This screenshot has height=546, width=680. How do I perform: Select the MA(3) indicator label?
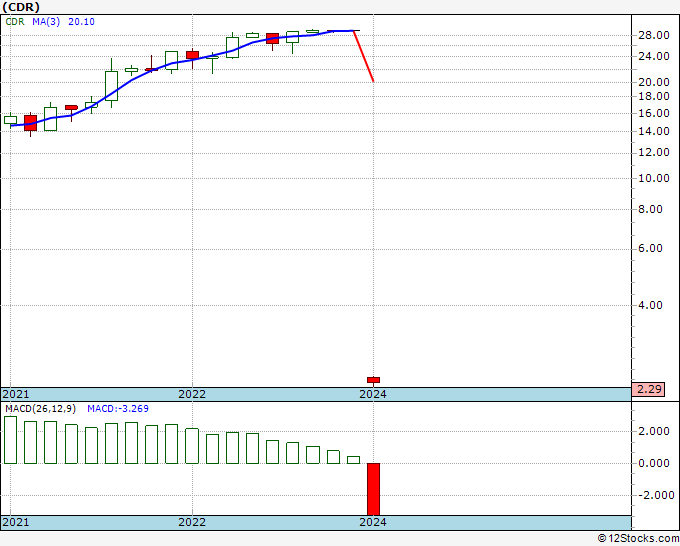46,22
